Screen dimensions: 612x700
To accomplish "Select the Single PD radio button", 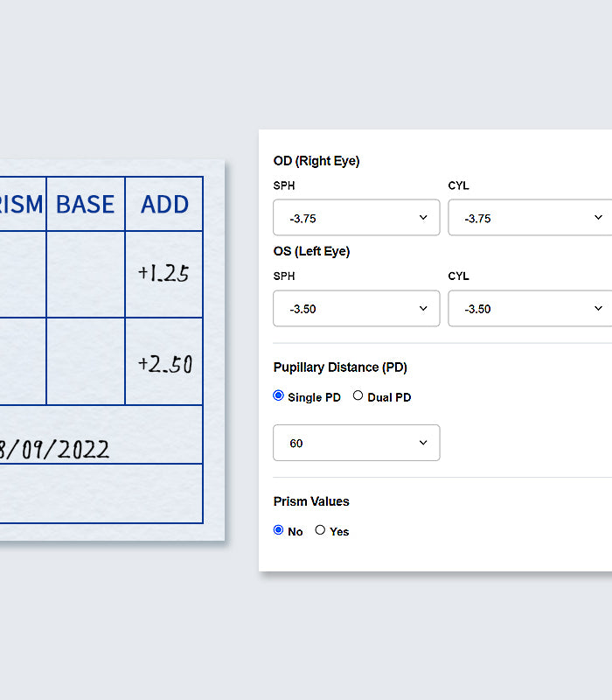I will click(x=279, y=396).
